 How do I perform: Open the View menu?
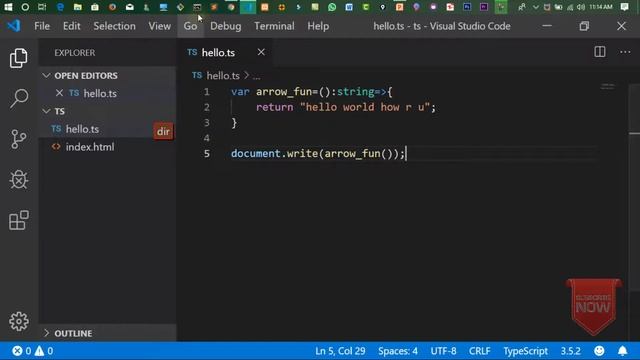tap(160, 26)
